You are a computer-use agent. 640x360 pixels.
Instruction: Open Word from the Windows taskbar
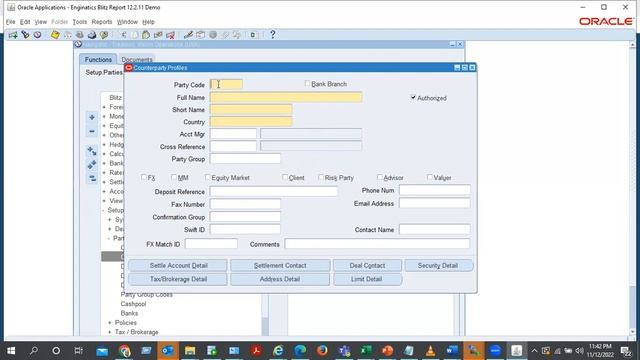click(452, 351)
